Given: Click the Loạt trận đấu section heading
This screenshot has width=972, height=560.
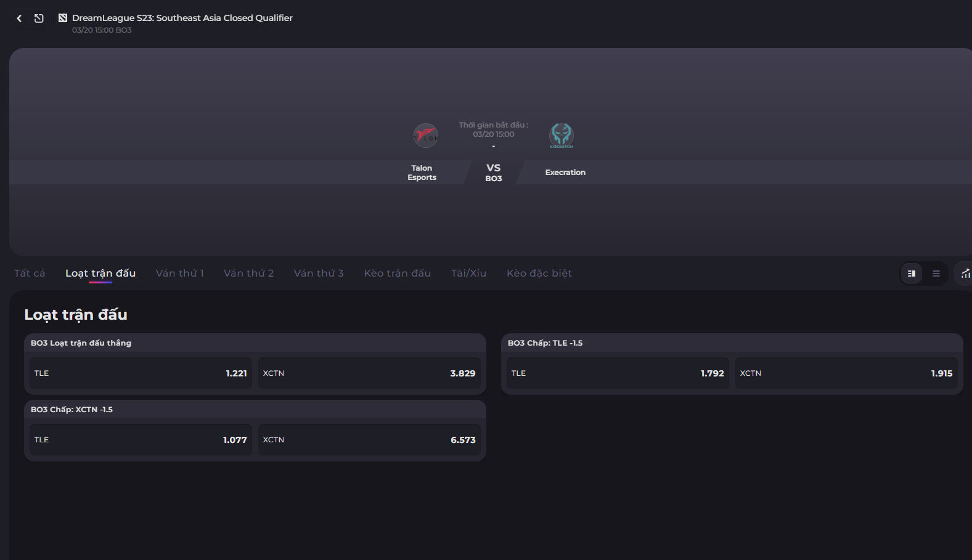Looking at the screenshot, I should pos(76,315).
